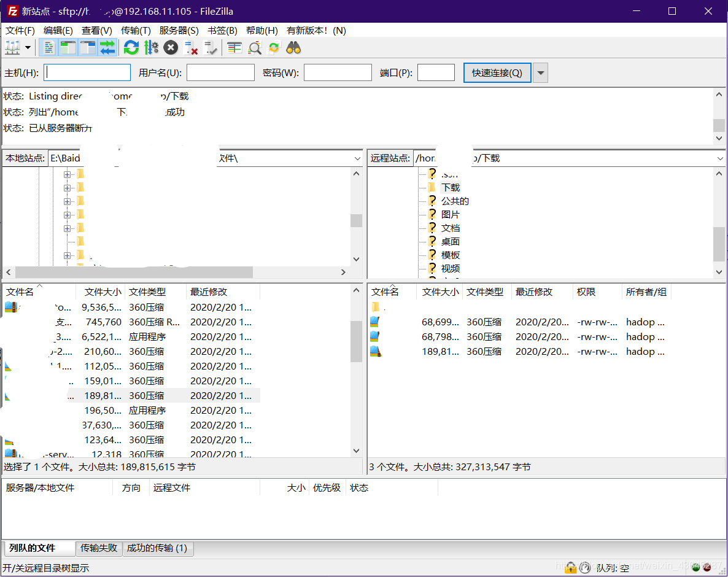Select highlighted local file sized 189,81...
The width and height of the screenshot is (728, 577).
pyautogui.click(x=131, y=395)
